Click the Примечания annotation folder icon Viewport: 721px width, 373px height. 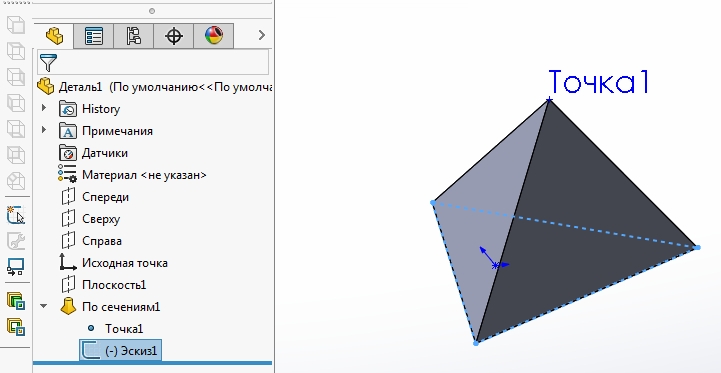[68, 131]
